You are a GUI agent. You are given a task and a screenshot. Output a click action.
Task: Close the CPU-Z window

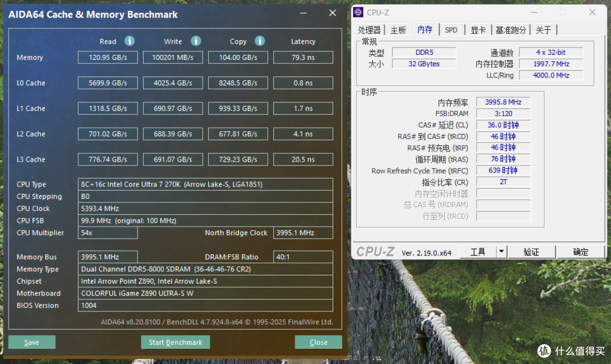(592, 12)
